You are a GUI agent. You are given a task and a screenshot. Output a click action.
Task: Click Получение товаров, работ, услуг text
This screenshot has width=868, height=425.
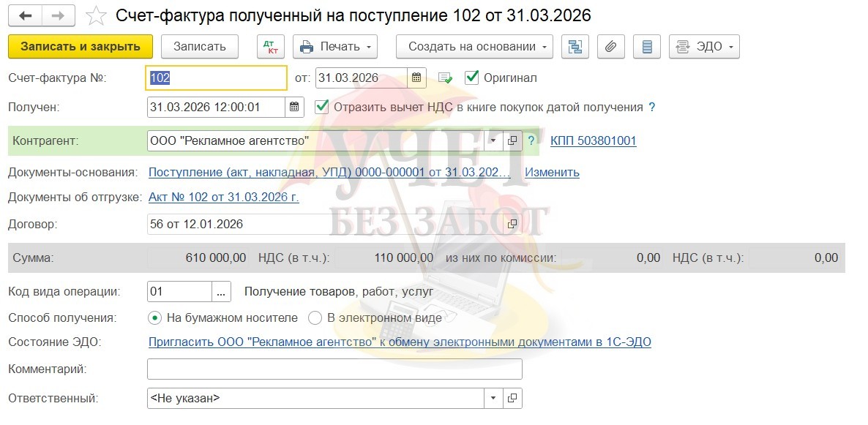coord(339,292)
